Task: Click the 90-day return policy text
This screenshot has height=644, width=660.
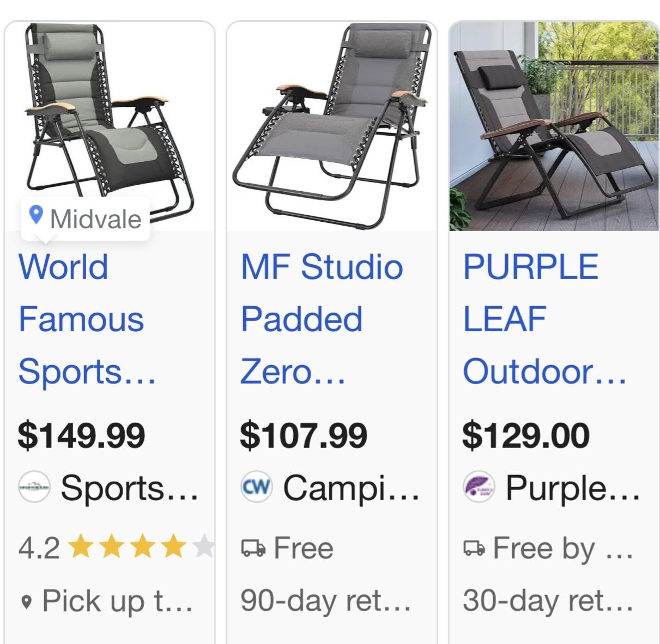Action: click(325, 600)
